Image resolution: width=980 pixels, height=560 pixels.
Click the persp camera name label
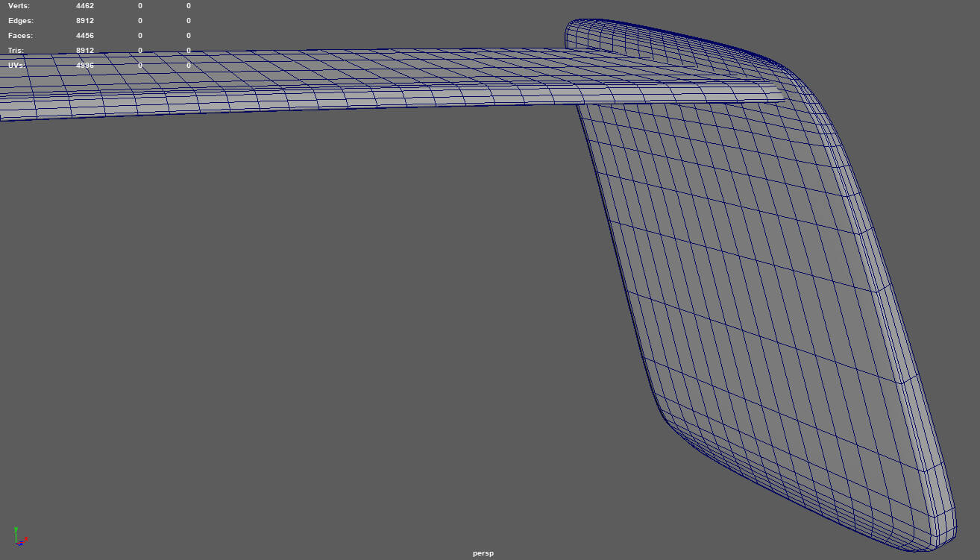483,553
